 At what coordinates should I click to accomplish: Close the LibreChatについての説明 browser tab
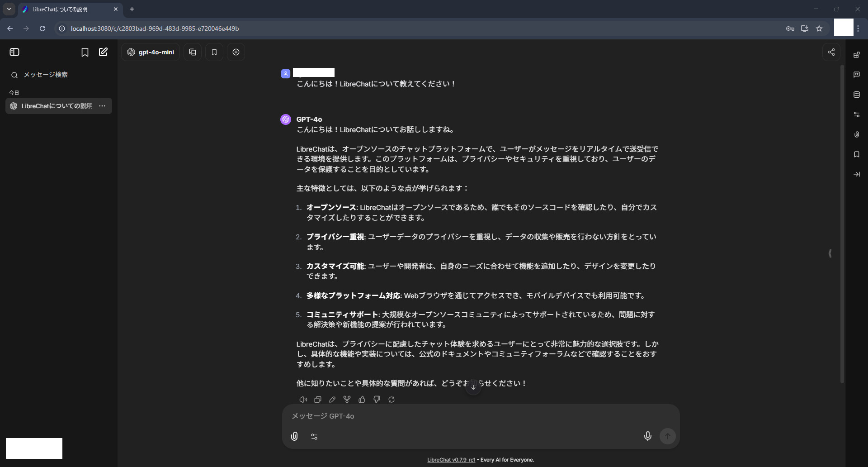tap(116, 9)
